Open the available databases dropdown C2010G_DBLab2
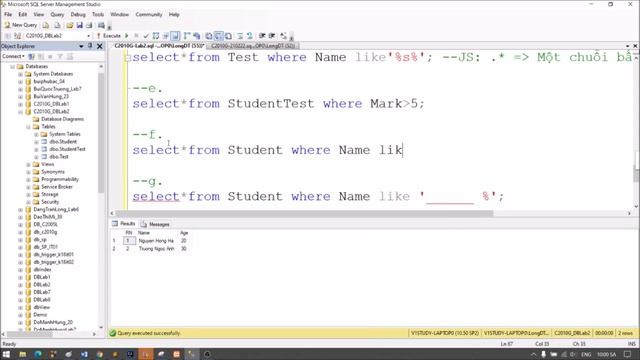The image size is (640, 360). tap(57, 36)
